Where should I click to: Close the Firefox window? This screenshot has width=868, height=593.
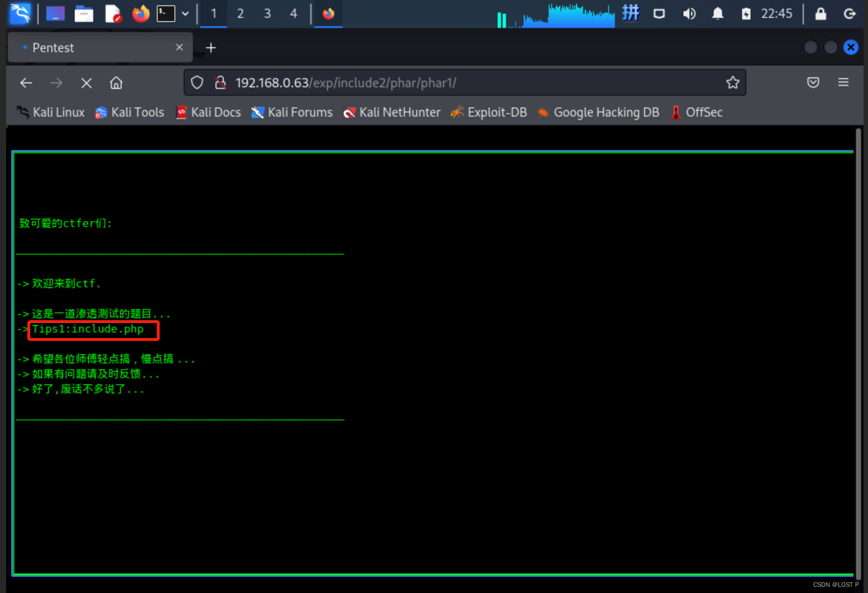click(851, 47)
